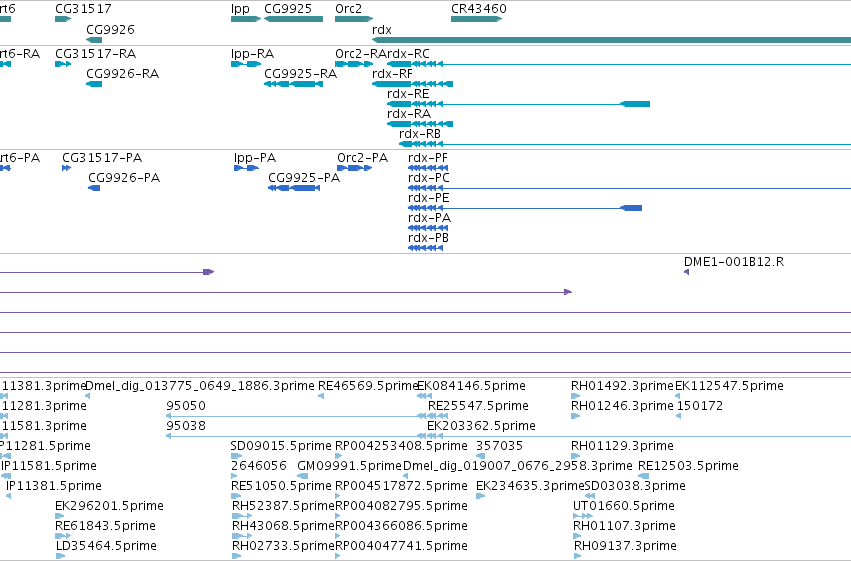This screenshot has width=851, height=561.
Task: Click the Dmel_dig_013775_0649_1886.3prime EST label
Action: 200,386
